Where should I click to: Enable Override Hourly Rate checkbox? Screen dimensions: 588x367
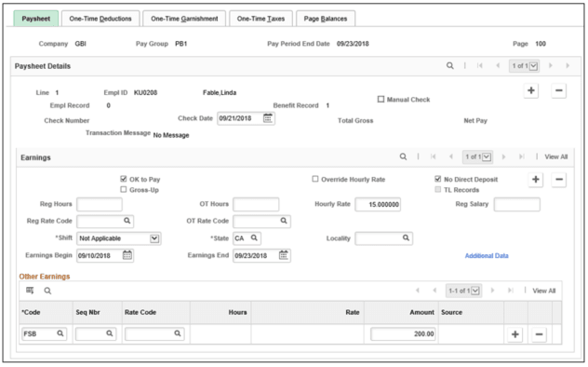[x=315, y=179]
